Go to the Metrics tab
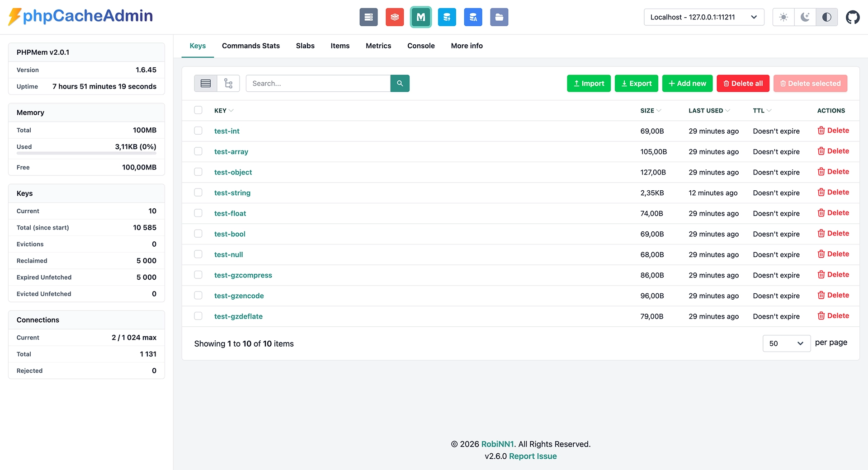Image resolution: width=868 pixels, height=470 pixels. pos(378,46)
